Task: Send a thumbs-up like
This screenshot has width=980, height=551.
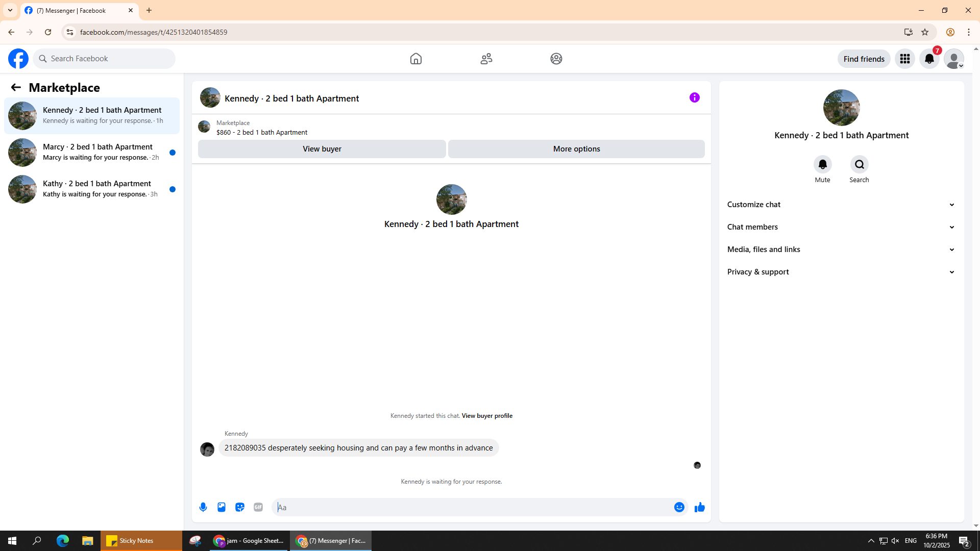Action: (699, 507)
